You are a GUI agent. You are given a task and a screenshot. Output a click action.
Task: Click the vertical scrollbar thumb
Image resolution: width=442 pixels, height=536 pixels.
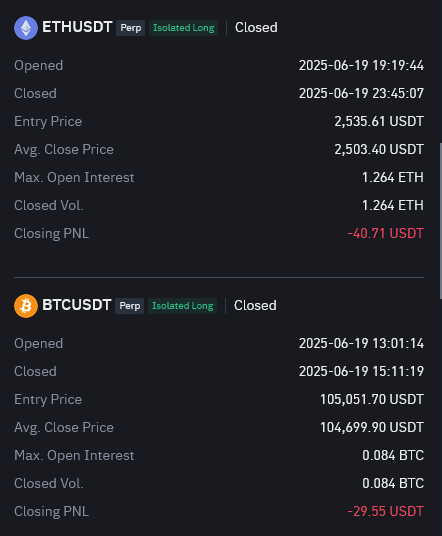[x=441, y=221]
